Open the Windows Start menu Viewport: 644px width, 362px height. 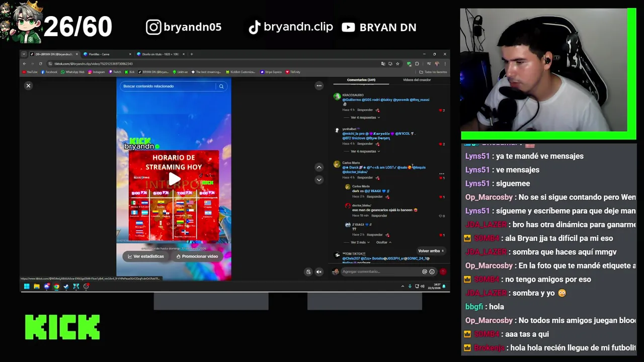27,287
